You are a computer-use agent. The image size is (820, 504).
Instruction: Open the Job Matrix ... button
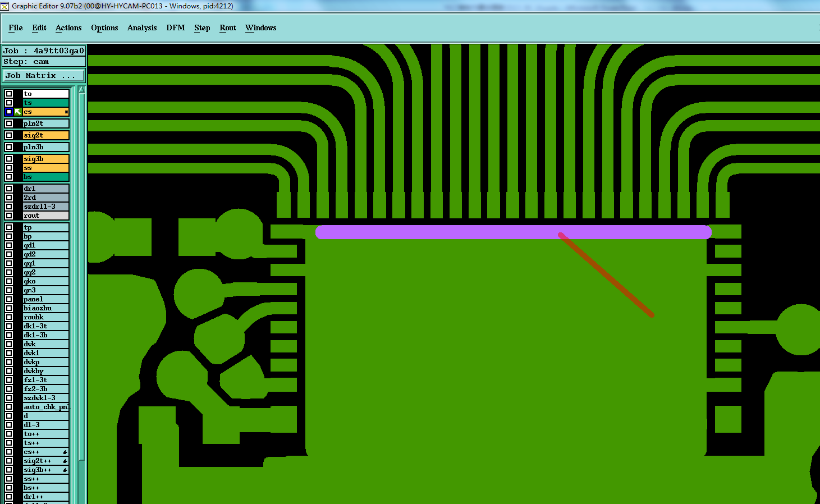pos(44,75)
